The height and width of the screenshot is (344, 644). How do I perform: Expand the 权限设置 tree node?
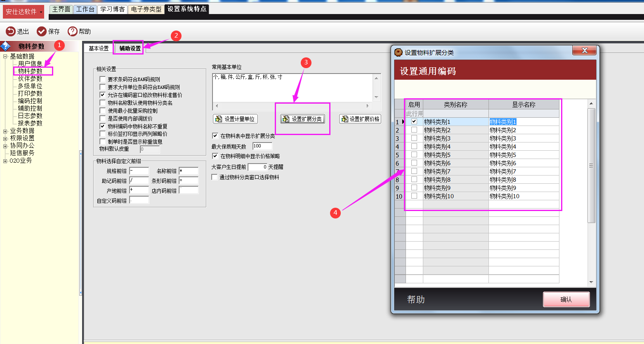(5, 139)
